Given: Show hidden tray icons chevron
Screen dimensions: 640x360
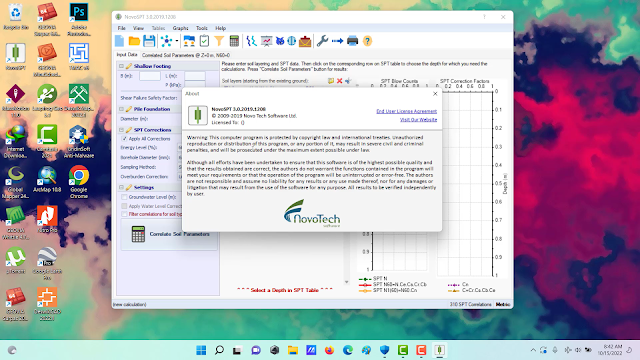Looking at the screenshot, I should tap(533, 350).
